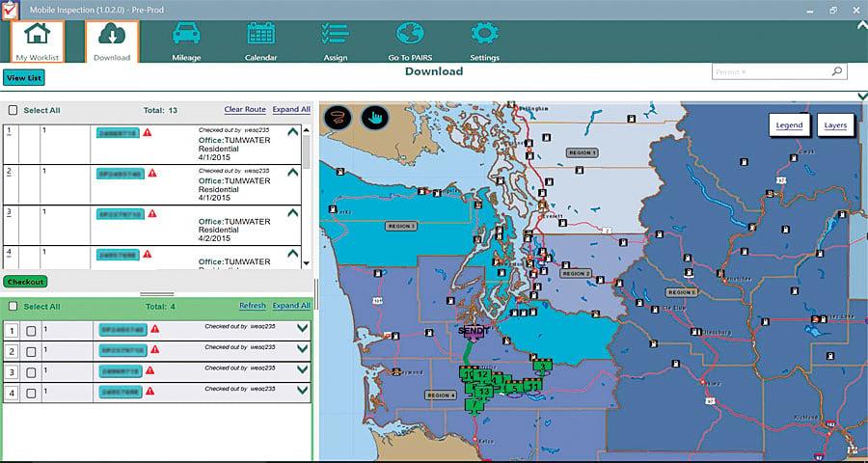
Task: Open the map Legend
Action: 789,125
